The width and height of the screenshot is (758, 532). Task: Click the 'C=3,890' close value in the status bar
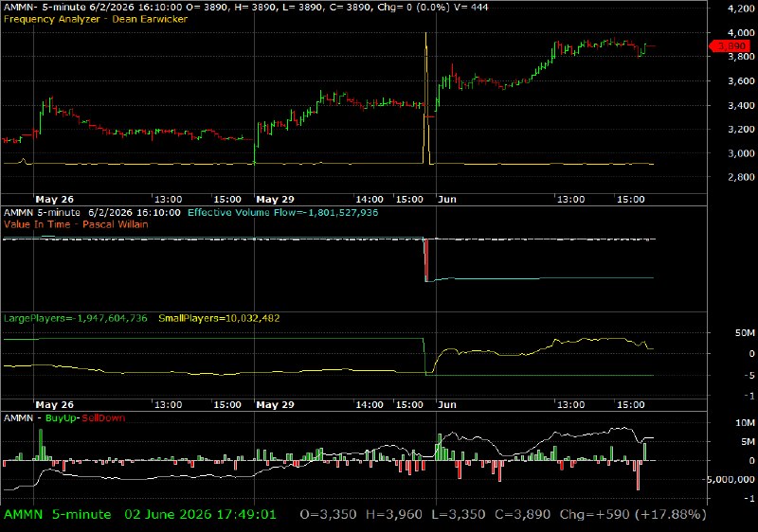523,515
